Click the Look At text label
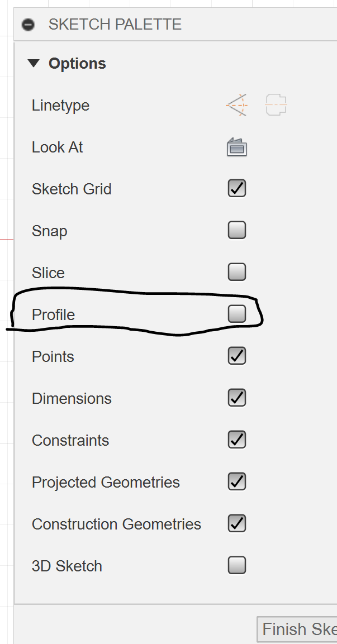Screen dimensions: 337x644 coord(57,147)
